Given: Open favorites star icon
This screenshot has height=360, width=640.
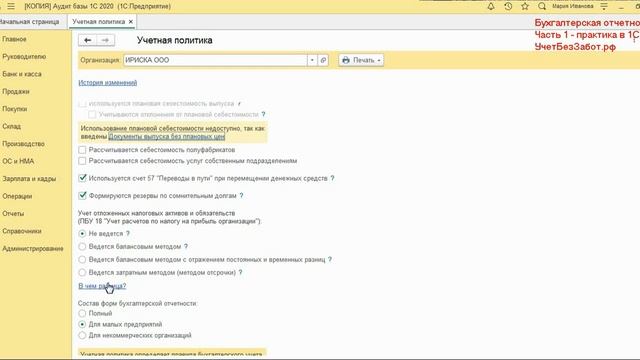Looking at the screenshot, I should pos(525,6).
